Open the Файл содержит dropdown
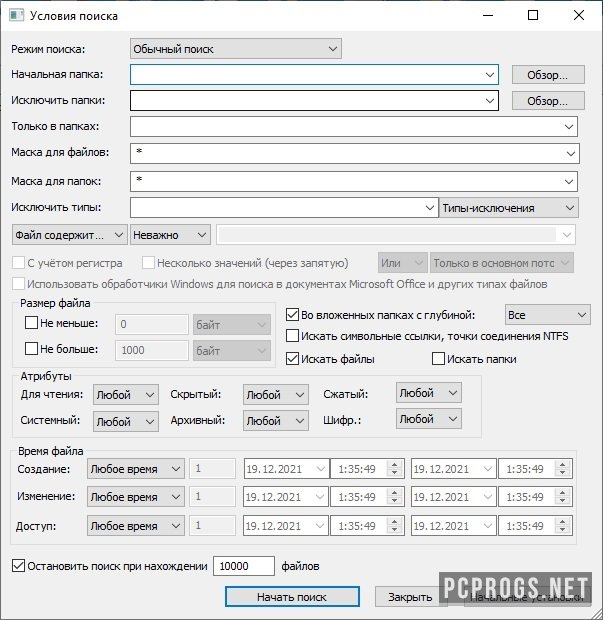Screen dimensions: 603x620 click(x=69, y=234)
